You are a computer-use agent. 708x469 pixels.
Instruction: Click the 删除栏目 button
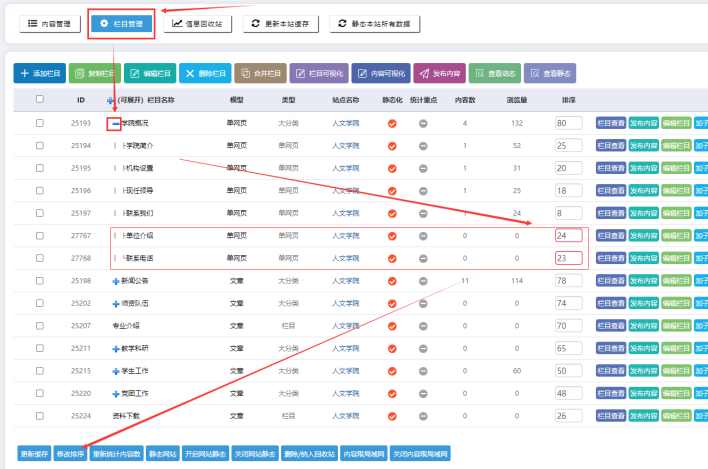click(204, 73)
